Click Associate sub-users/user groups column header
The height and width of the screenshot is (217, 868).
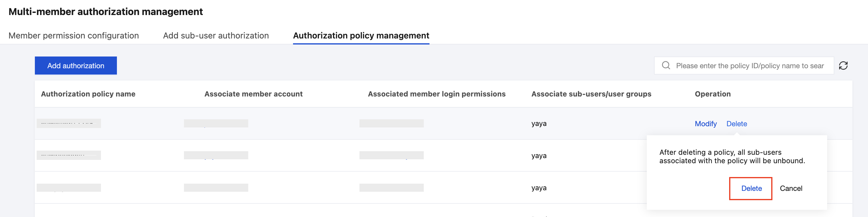(591, 94)
